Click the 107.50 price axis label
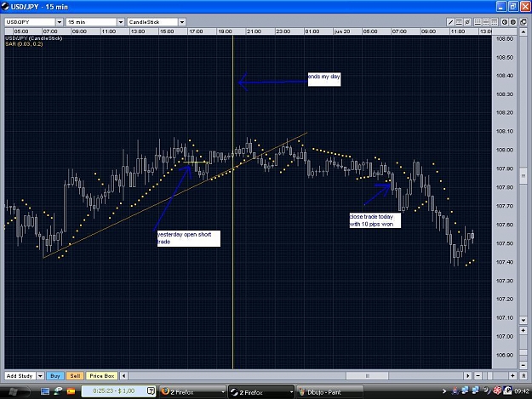This screenshot has width=532, height=399. coord(505,243)
